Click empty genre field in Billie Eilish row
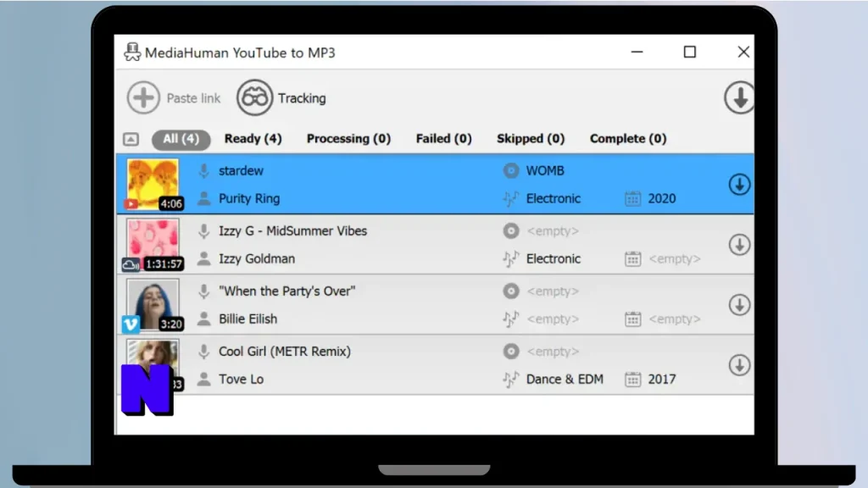The width and height of the screenshot is (868, 488). pos(553,319)
